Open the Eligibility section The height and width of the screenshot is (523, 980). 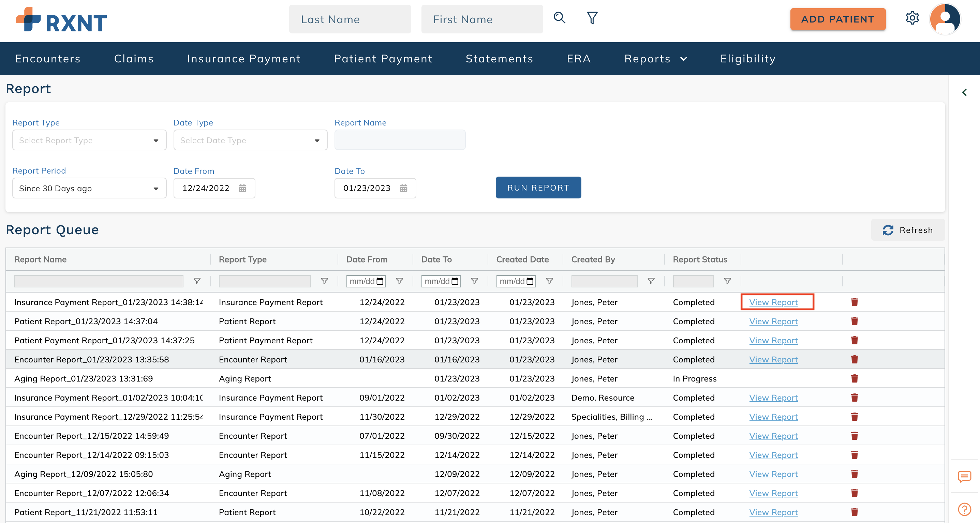pyautogui.click(x=747, y=59)
